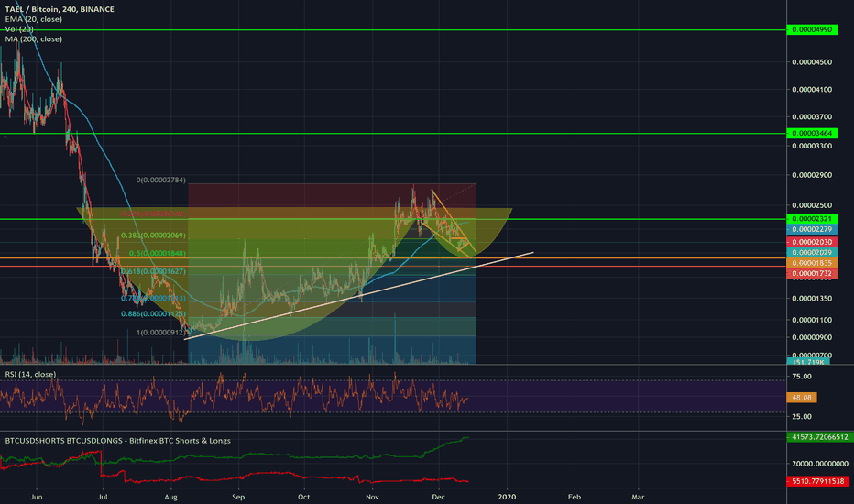
Task: Click the orange 0.00001835 price label
Action: click(812, 263)
